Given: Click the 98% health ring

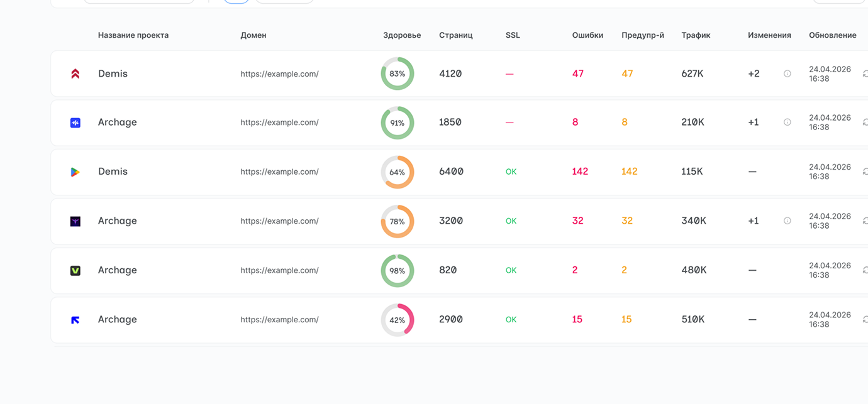Looking at the screenshot, I should pos(398,271).
